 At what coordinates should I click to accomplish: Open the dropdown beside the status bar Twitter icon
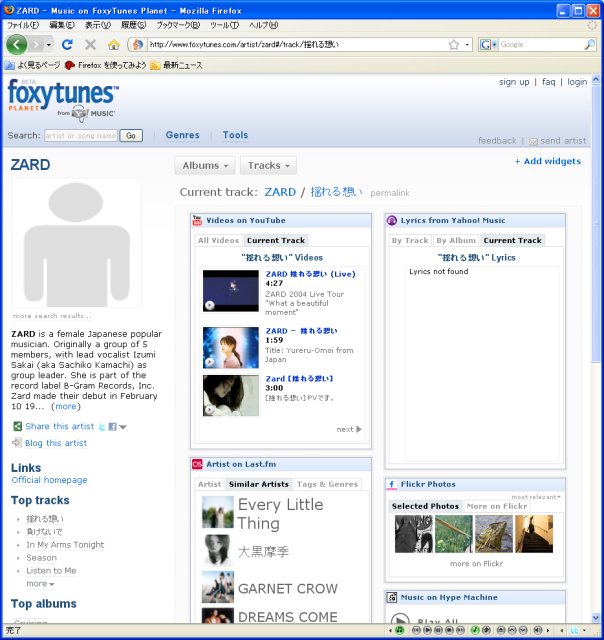584,630
